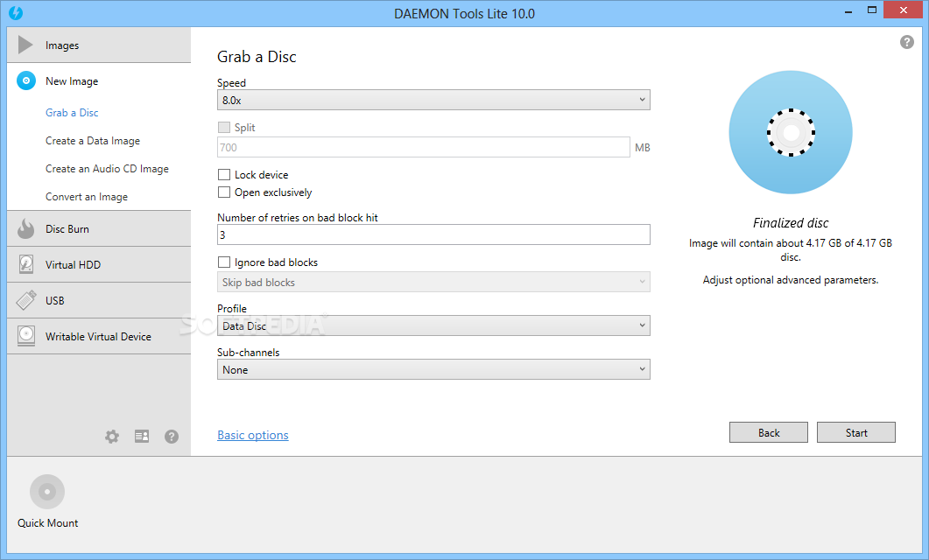Expand the Sub-channels dropdown
The width and height of the screenshot is (929, 560).
click(x=433, y=369)
